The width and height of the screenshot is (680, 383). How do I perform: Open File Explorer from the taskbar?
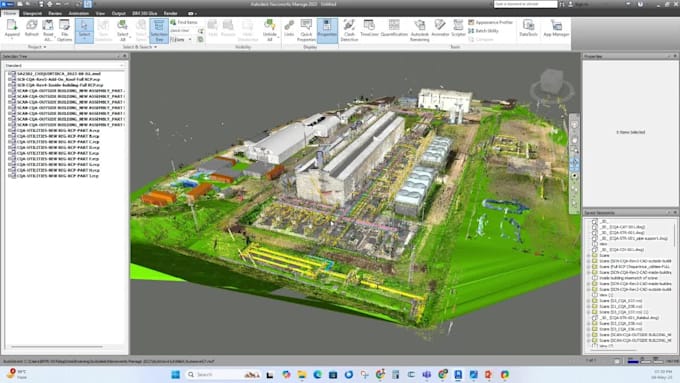(301, 374)
